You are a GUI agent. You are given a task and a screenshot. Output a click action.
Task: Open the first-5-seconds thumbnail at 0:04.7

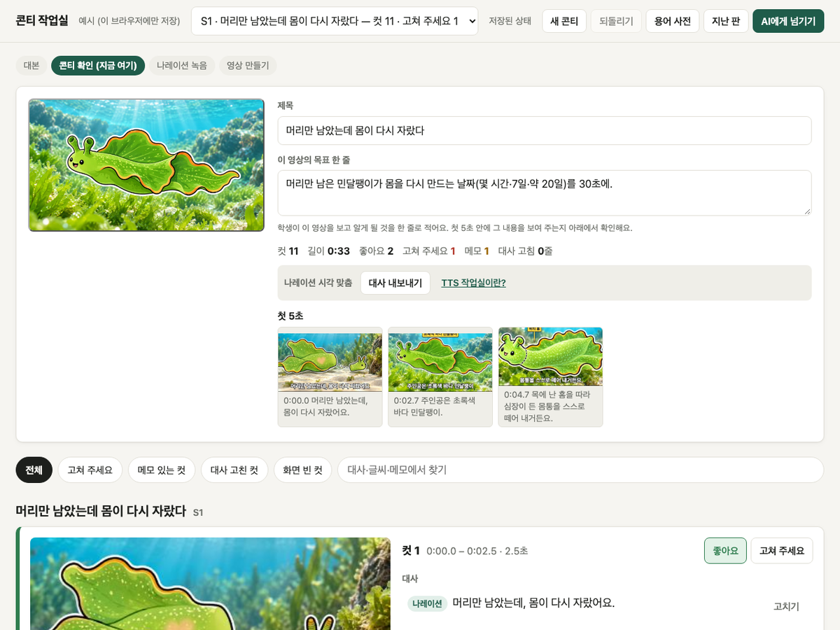(x=550, y=377)
